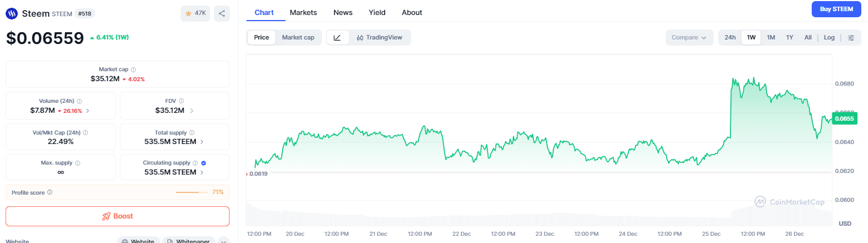Click the Market cap info icon
Viewport: 868px width, 243px height.
pyautogui.click(x=134, y=70)
